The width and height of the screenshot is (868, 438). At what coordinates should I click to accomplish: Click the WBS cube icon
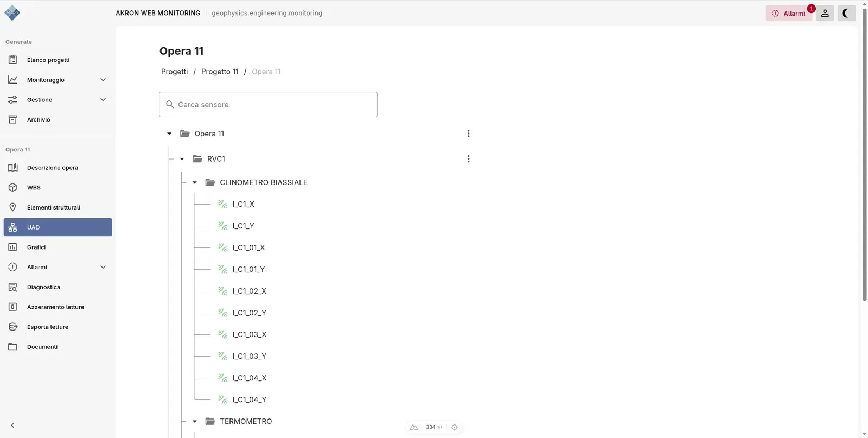click(x=12, y=187)
